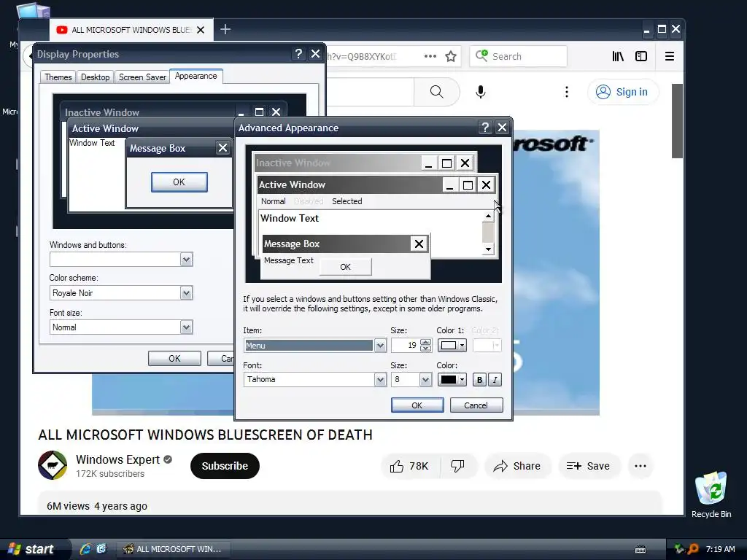Image resolution: width=747 pixels, height=560 pixels.
Task: Toggle italic font button
Action: pos(495,379)
